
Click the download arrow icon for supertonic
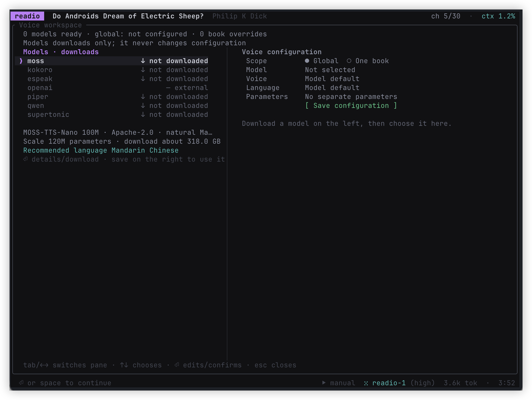(x=143, y=114)
